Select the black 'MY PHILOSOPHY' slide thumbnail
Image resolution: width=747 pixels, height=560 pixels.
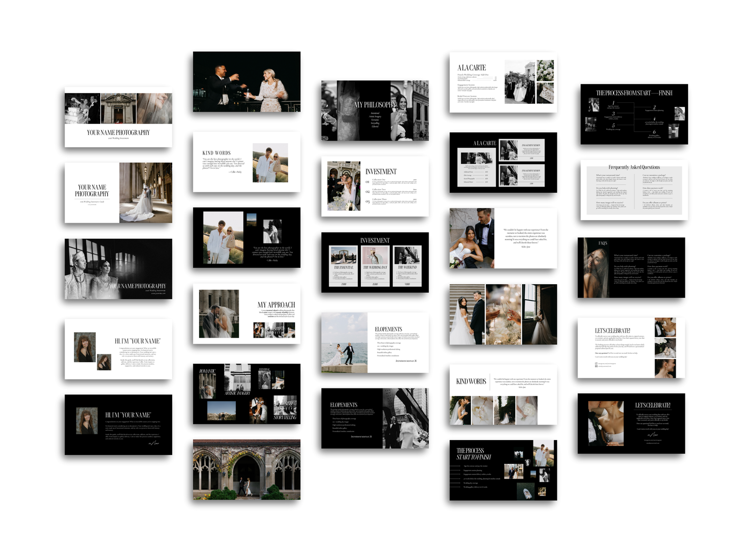click(374, 110)
